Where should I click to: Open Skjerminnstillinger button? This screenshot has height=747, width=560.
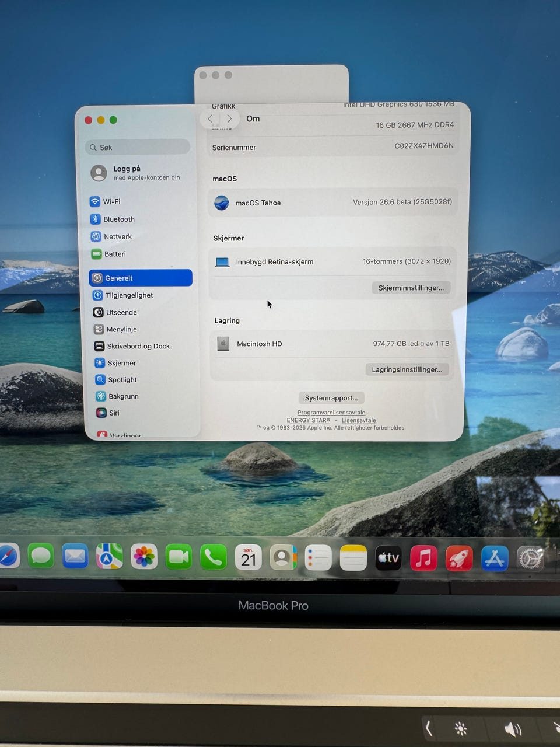411,288
